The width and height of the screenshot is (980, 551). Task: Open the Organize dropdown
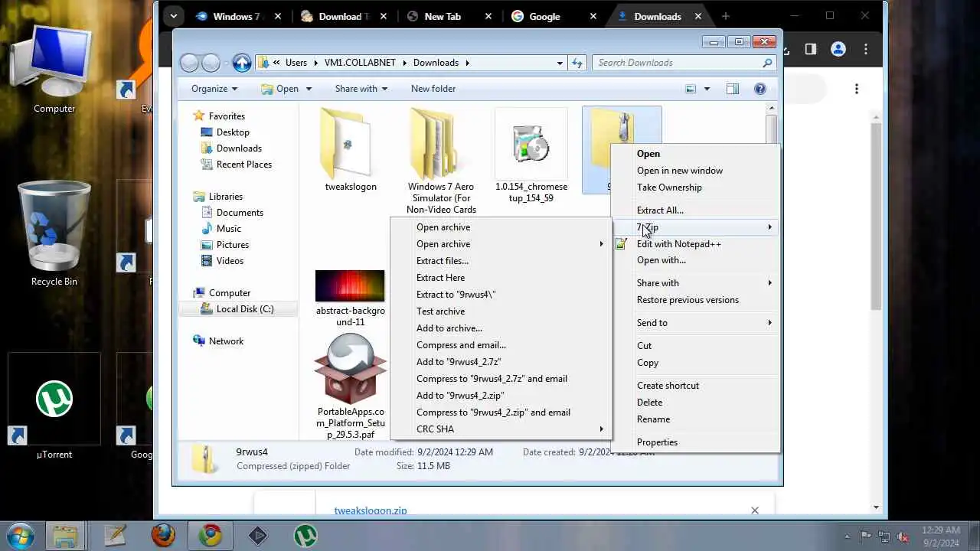(x=214, y=89)
